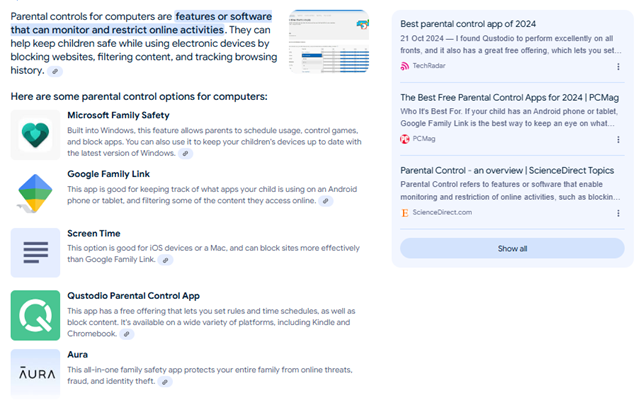Open the parental controls screenshot thumbnail

[x=329, y=41]
